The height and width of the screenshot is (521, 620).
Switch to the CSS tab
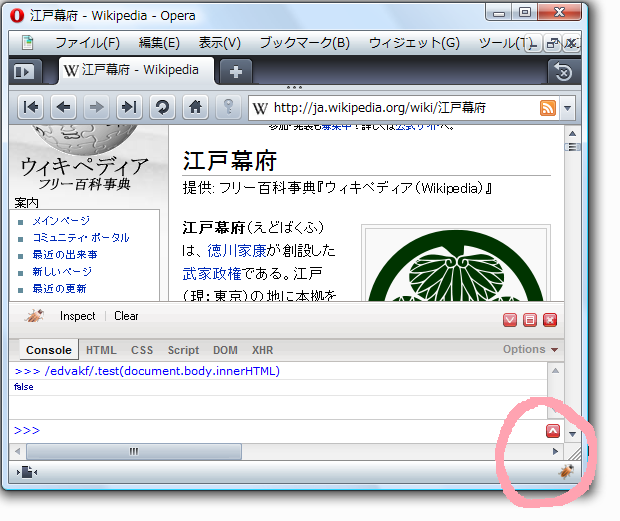(x=142, y=350)
